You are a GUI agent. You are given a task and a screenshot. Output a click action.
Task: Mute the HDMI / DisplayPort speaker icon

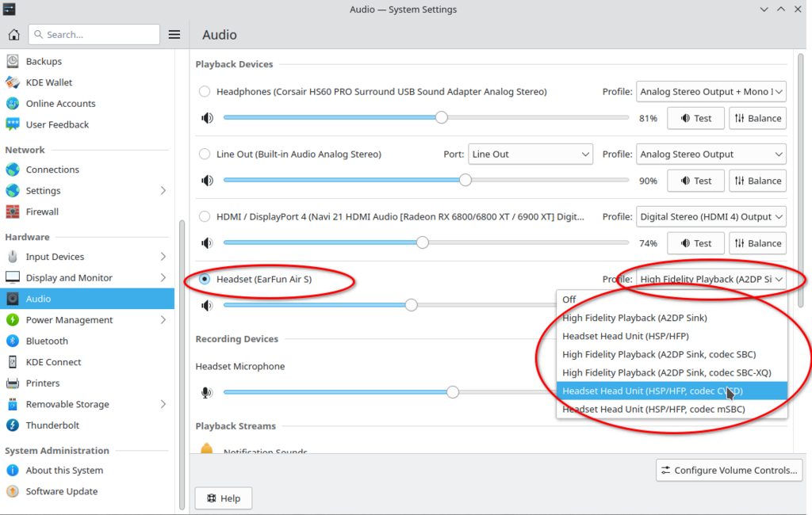(x=207, y=243)
